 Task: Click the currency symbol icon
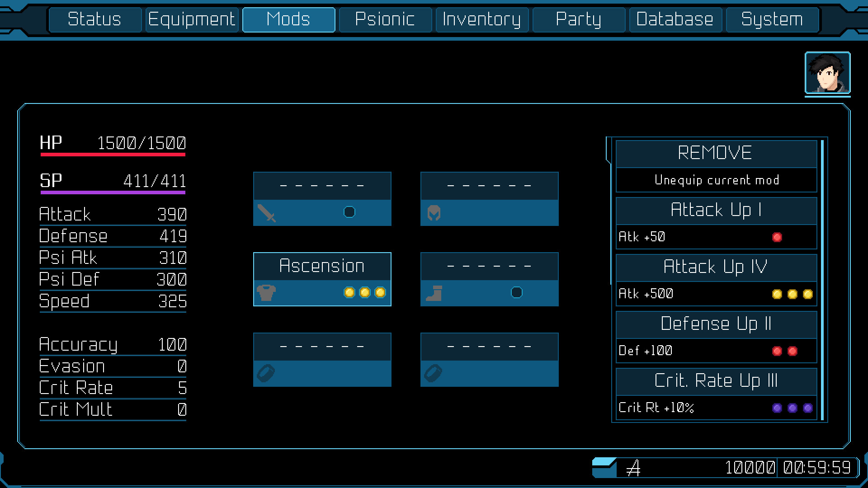pyautogui.click(x=634, y=468)
